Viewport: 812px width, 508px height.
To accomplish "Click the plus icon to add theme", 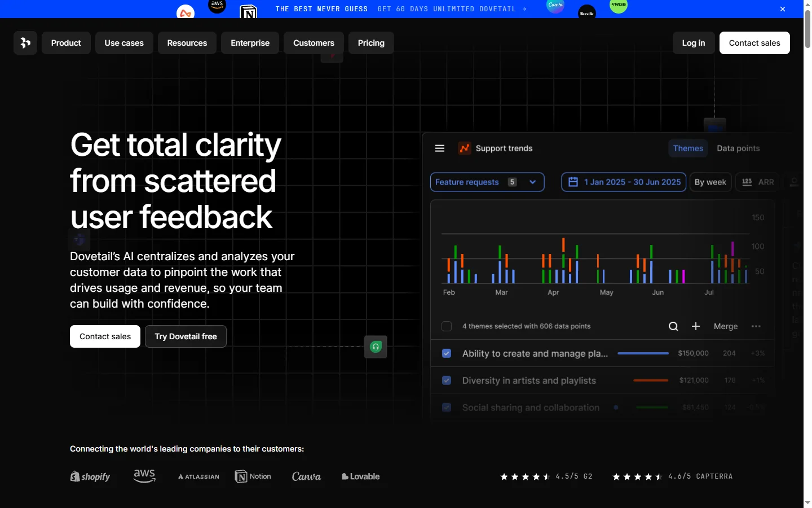I will tap(696, 326).
